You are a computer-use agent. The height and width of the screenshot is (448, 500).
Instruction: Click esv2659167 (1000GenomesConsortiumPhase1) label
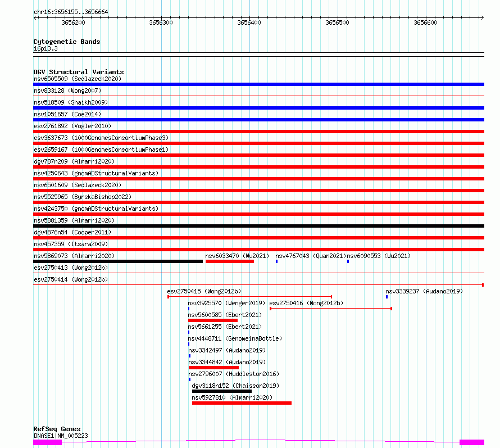point(101,150)
